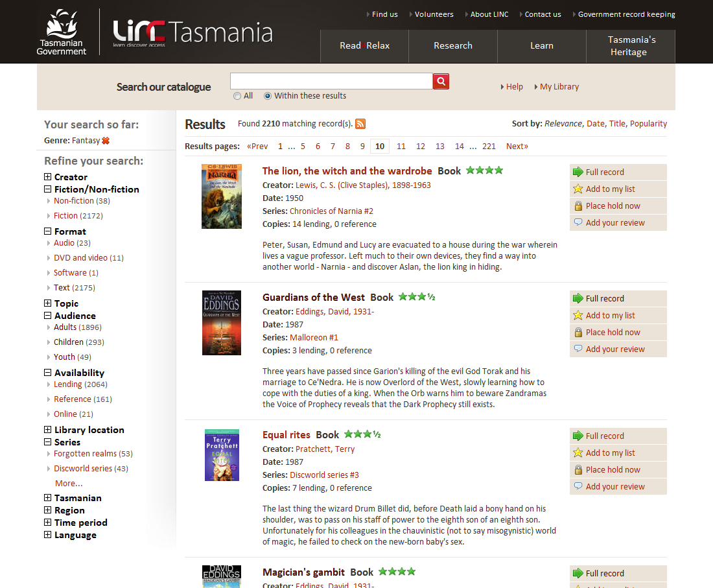Click the catalogue search input field
Image resolution: width=713 pixels, height=588 pixels.
(x=331, y=82)
